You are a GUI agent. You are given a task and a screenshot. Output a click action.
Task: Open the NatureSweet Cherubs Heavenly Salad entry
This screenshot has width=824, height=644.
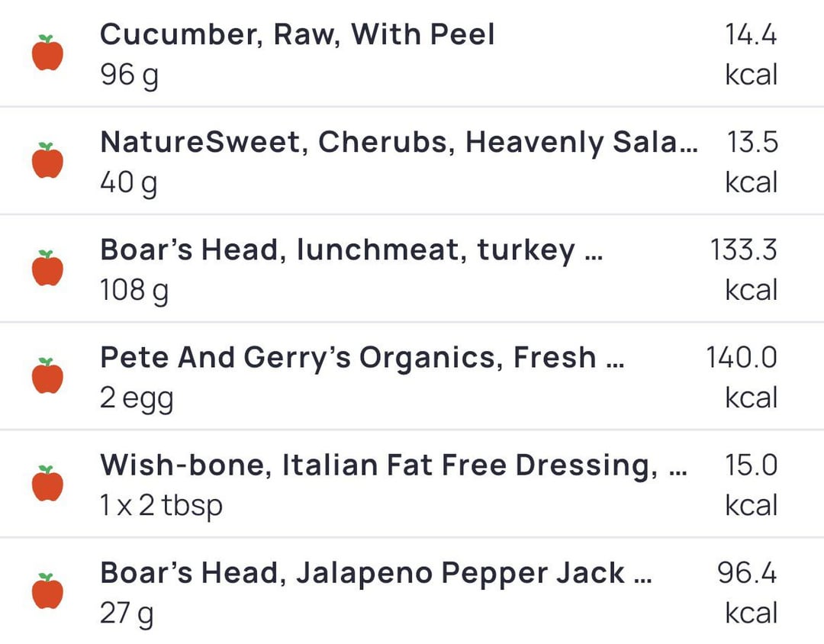click(x=412, y=161)
